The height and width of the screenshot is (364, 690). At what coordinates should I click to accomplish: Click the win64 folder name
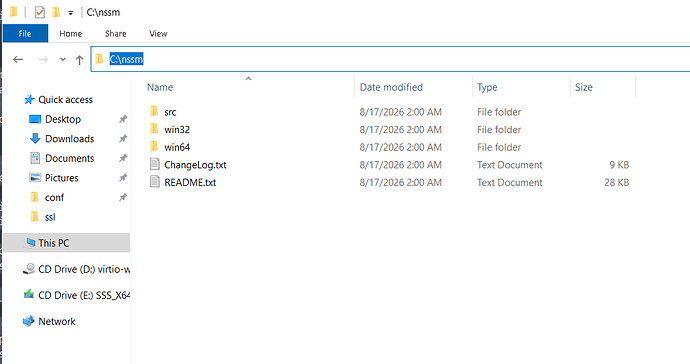click(x=177, y=147)
